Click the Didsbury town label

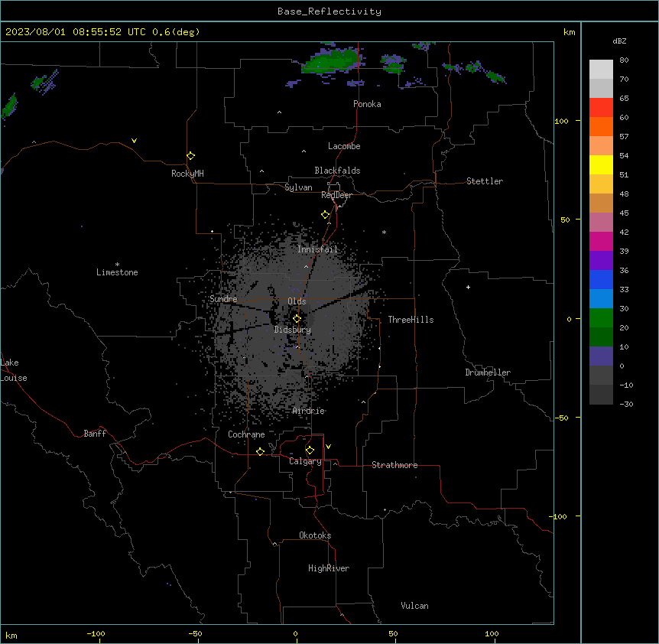coord(293,330)
